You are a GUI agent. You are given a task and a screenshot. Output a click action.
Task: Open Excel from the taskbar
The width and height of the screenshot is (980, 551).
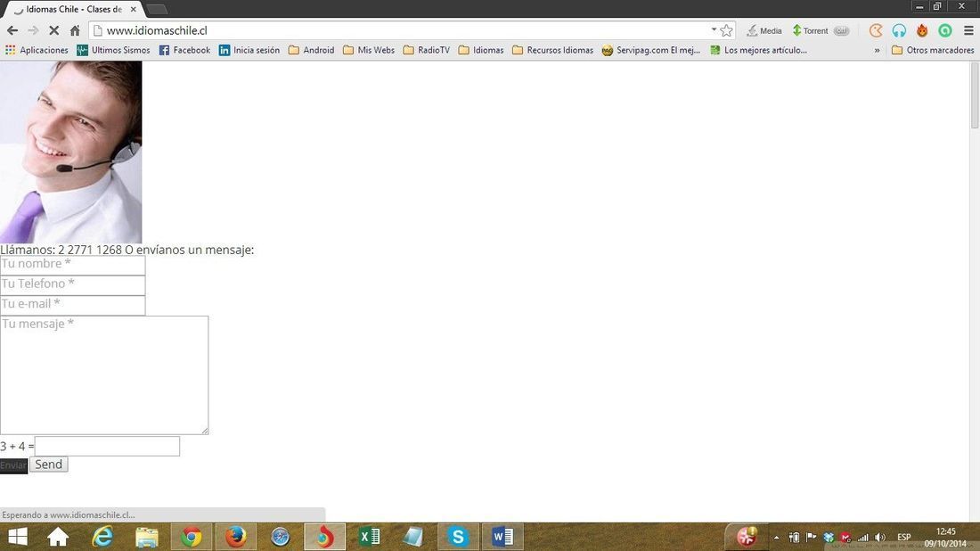point(370,537)
